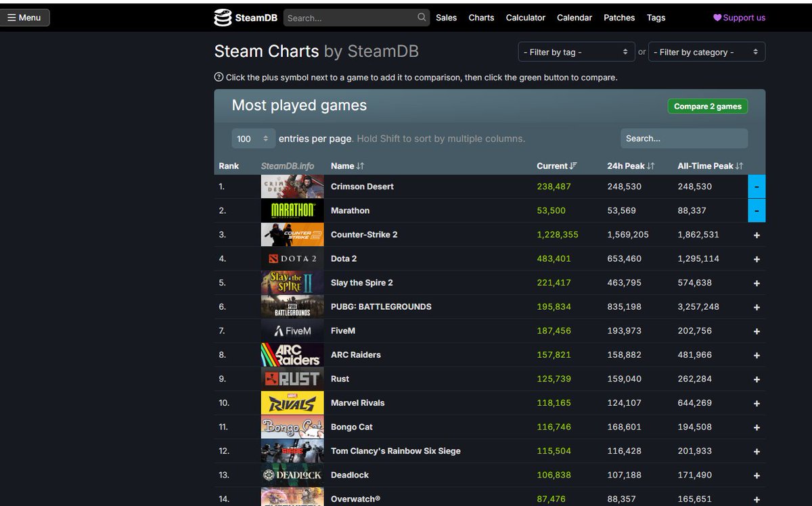The height and width of the screenshot is (506, 812).
Task: Open the Slay the Spire 2 link
Action: click(362, 283)
